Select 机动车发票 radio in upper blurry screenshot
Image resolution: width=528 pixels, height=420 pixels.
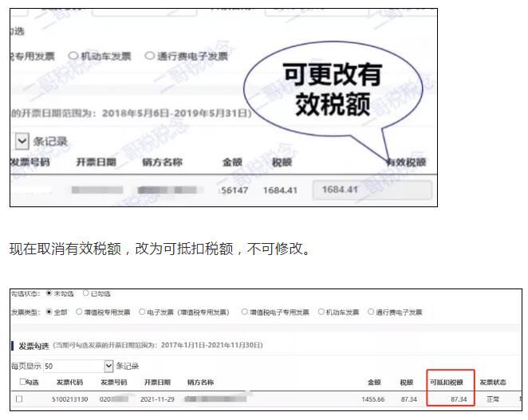tap(73, 56)
